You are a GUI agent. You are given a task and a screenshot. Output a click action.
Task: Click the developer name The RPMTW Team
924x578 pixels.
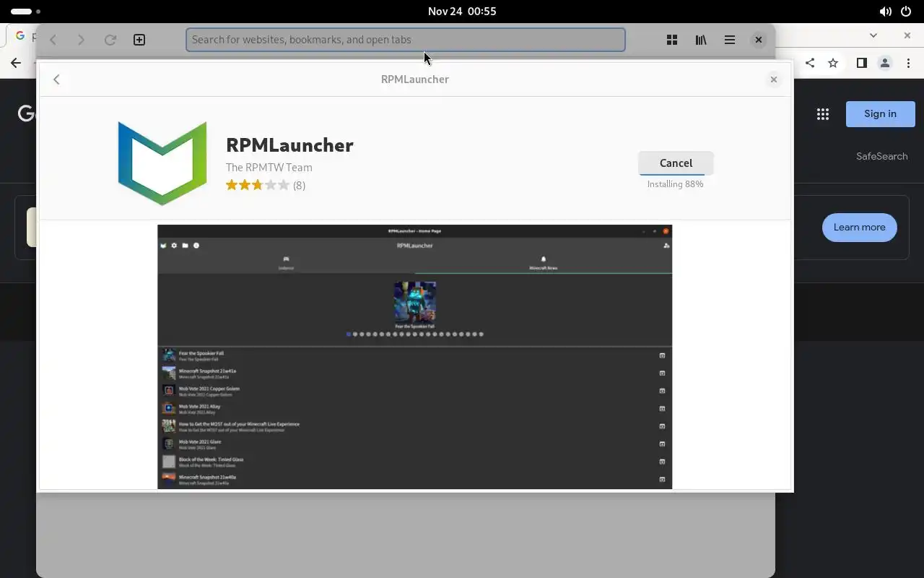tap(269, 167)
